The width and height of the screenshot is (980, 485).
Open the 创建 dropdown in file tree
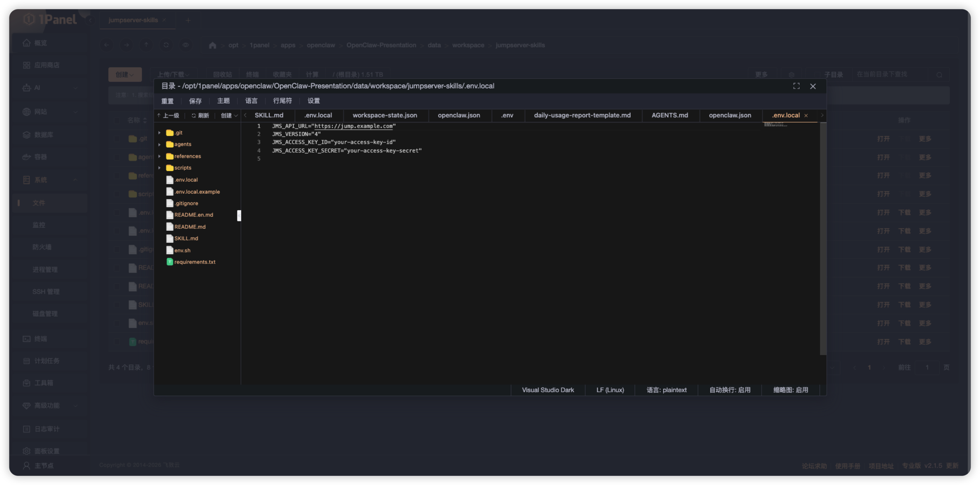click(x=229, y=116)
